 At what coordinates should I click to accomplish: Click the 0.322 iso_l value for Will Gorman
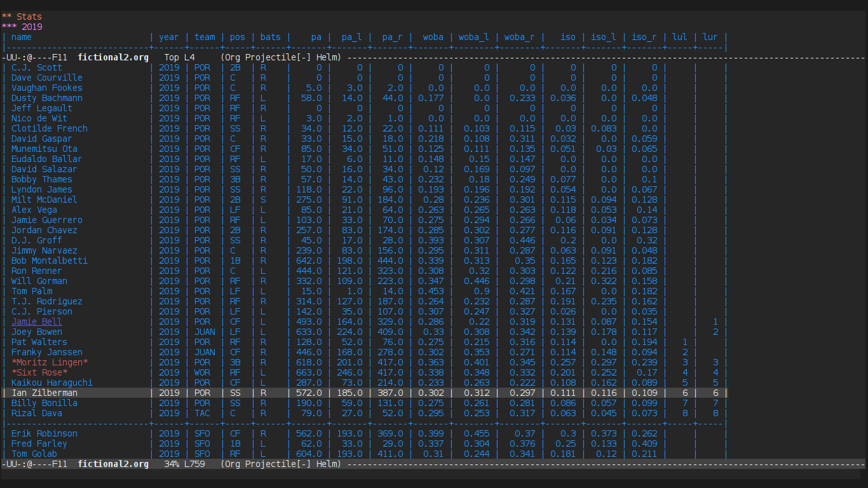[x=604, y=281]
